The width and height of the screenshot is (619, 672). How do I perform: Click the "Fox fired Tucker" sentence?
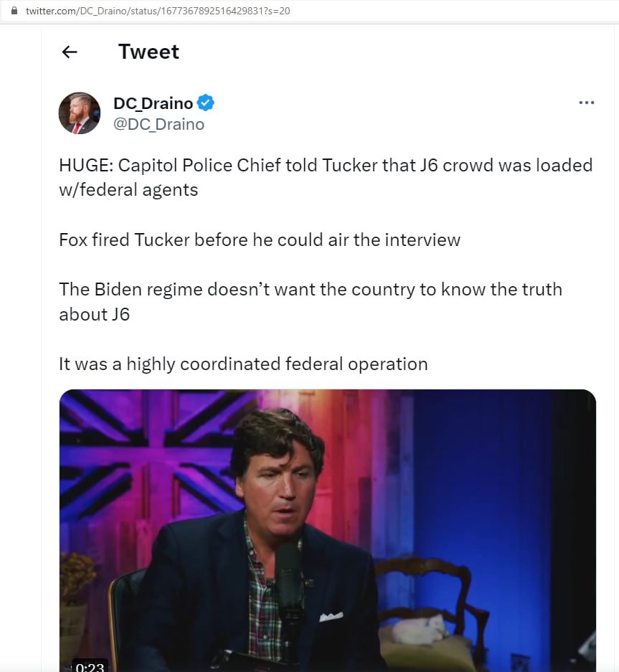pyautogui.click(x=259, y=240)
